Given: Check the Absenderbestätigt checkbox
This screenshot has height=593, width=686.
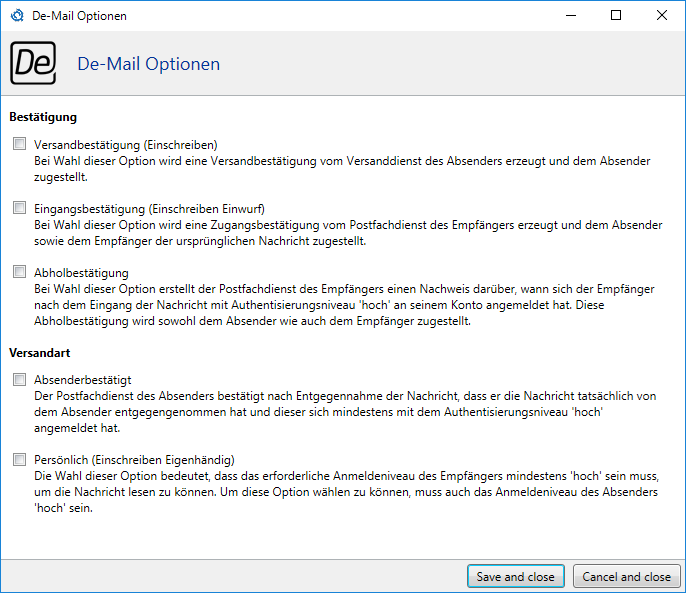Looking at the screenshot, I should [19, 380].
